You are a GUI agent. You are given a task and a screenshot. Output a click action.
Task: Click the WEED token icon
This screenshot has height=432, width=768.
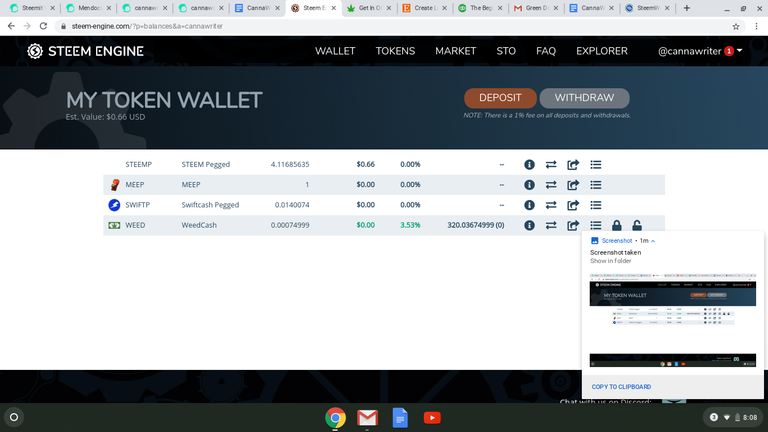[x=114, y=225]
